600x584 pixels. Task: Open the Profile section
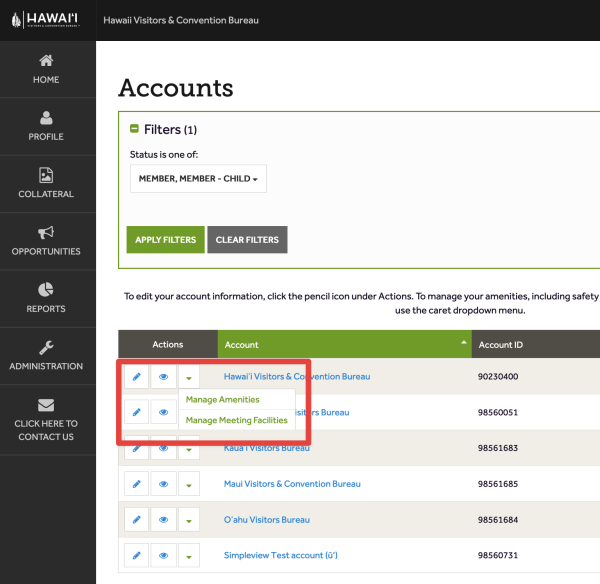pyautogui.click(x=46, y=126)
